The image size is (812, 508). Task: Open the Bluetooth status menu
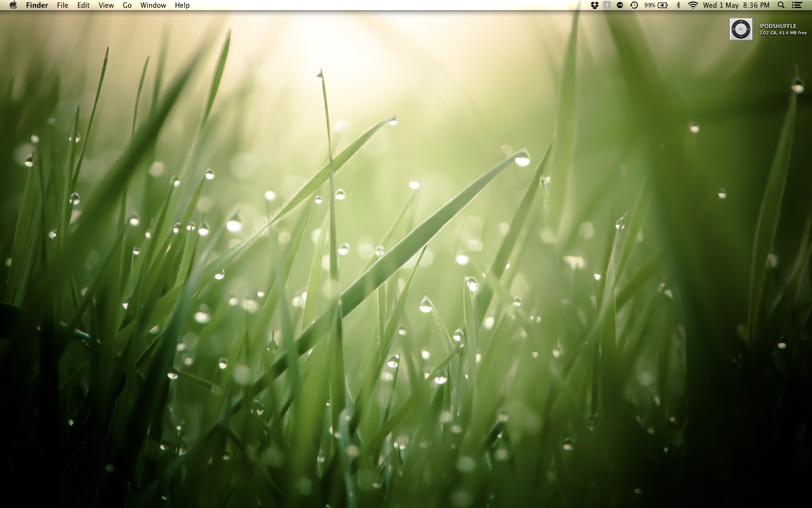(679, 5)
